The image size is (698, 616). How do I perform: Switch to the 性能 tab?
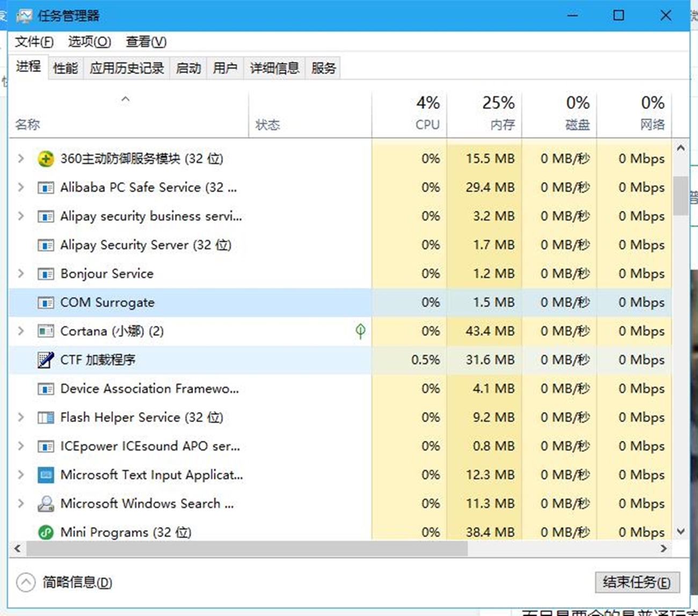(65, 68)
